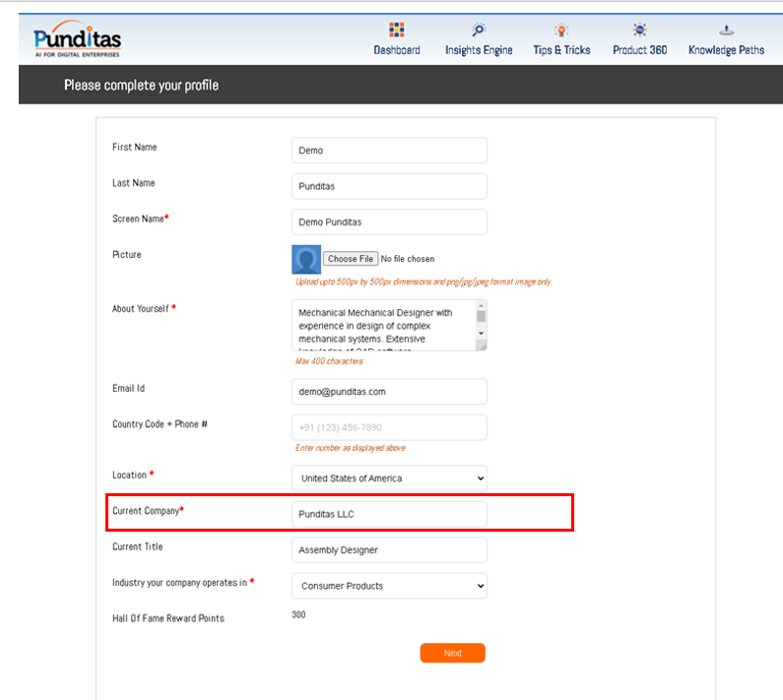Click the Dashboard grid icon

396,30
